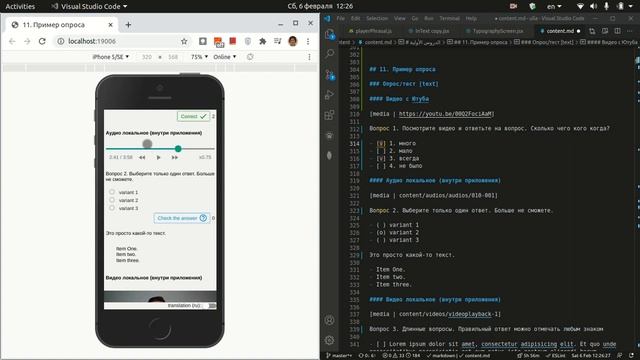Open Manage gear in VS Code activity bar
This screenshot has width=640, height=360.
[330, 340]
